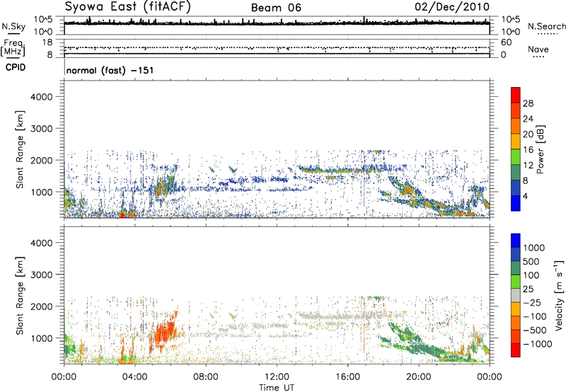Select the velocity colorbar segment between 500 and 1000
This screenshot has width=566, height=392.
click(x=516, y=254)
